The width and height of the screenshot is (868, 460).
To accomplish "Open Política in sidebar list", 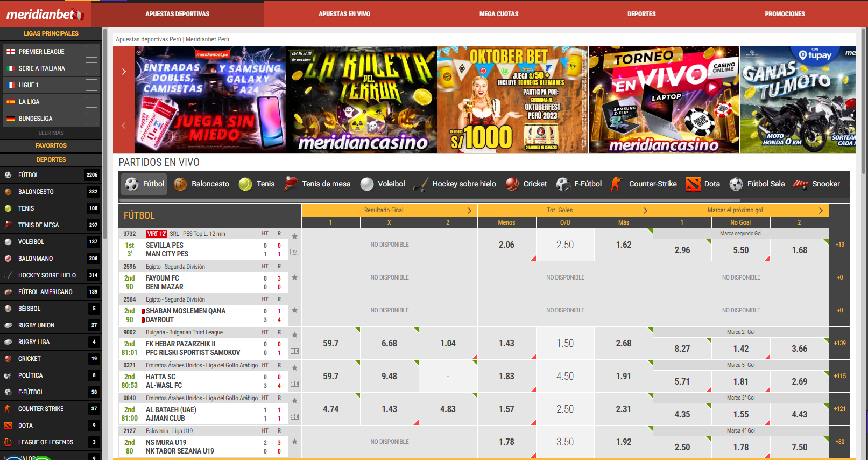I will pyautogui.click(x=51, y=375).
